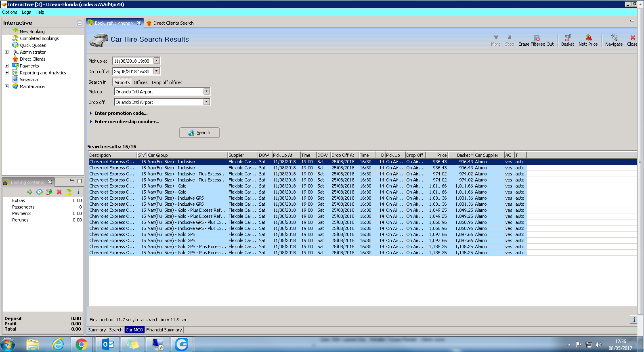Viewport: 644px width, 352px height.
Task: Click the blue info icon in Booking contents toolbar
Action: click(x=78, y=192)
